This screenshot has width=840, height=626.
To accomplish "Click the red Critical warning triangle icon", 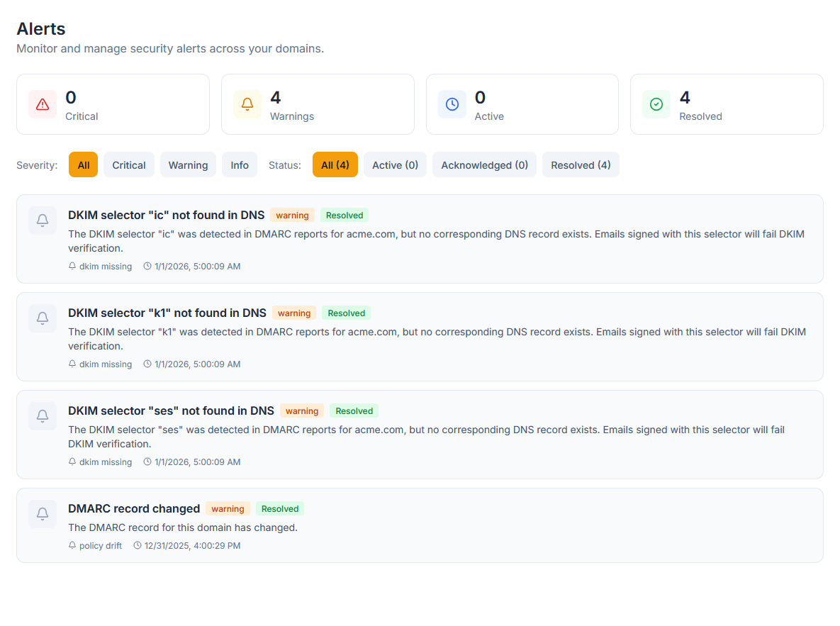I will (x=43, y=104).
